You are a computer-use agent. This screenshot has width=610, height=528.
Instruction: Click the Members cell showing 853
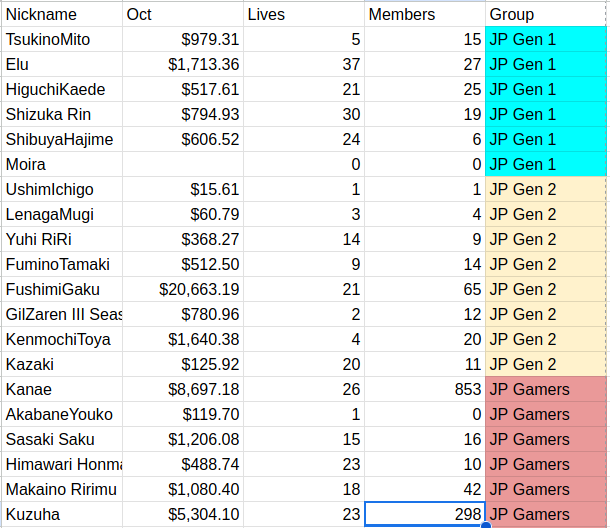coord(425,389)
